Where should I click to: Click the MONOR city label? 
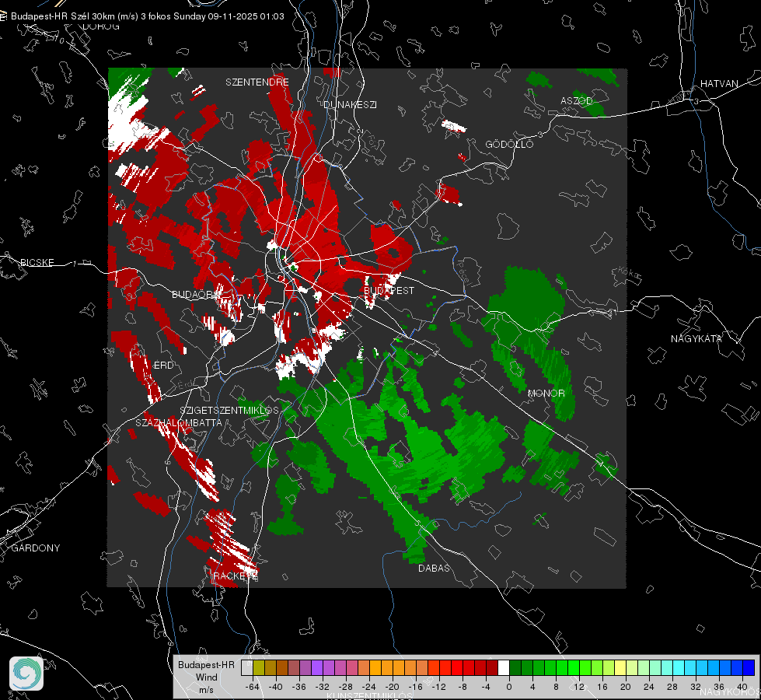pos(546,394)
